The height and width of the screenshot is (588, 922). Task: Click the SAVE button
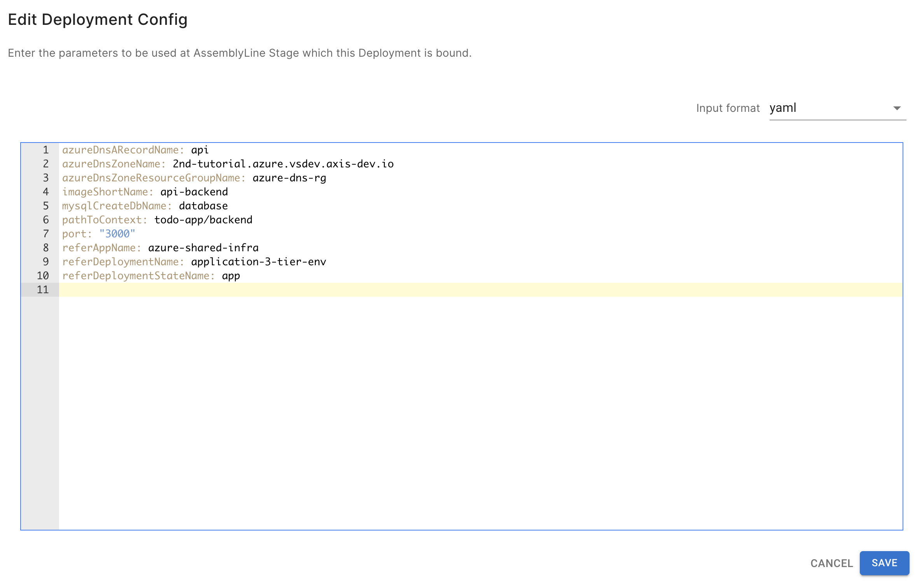(x=884, y=563)
